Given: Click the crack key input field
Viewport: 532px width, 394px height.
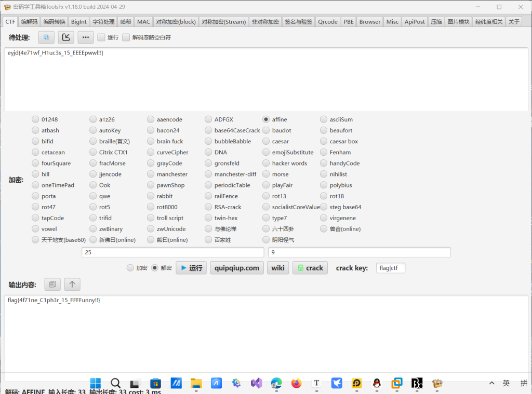Looking at the screenshot, I should coord(390,268).
